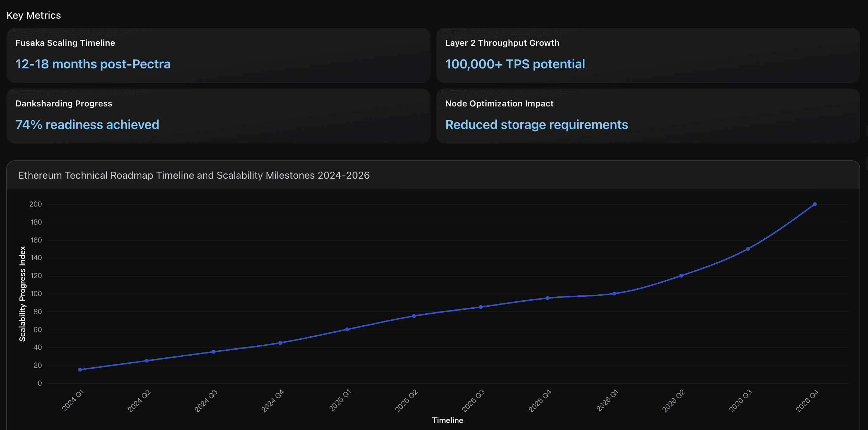Click the 2024 Q4 data point marker
The width and height of the screenshot is (868, 430).
pyautogui.click(x=280, y=343)
